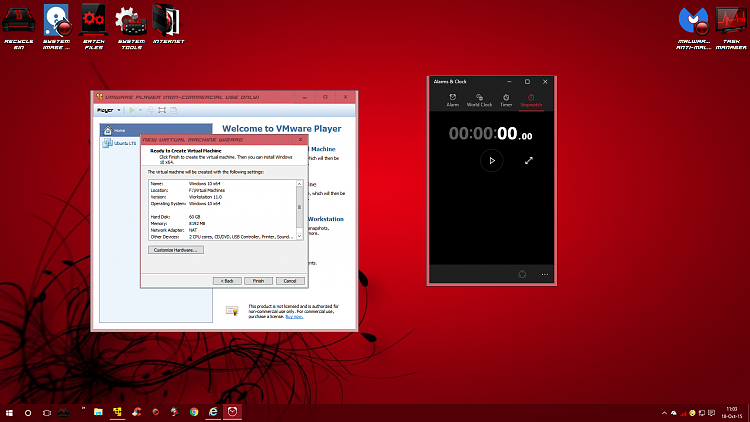Select Ubuntu LTS virtual machine
This screenshot has height=422, width=750.
120,143
